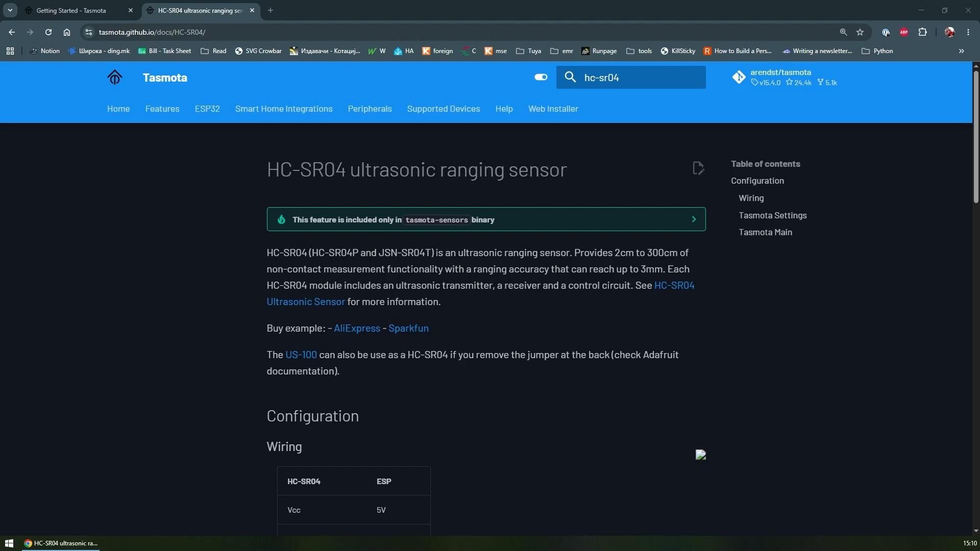The height and width of the screenshot is (551, 980).
Task: Jump to Configuration in table of contents
Action: tap(757, 181)
